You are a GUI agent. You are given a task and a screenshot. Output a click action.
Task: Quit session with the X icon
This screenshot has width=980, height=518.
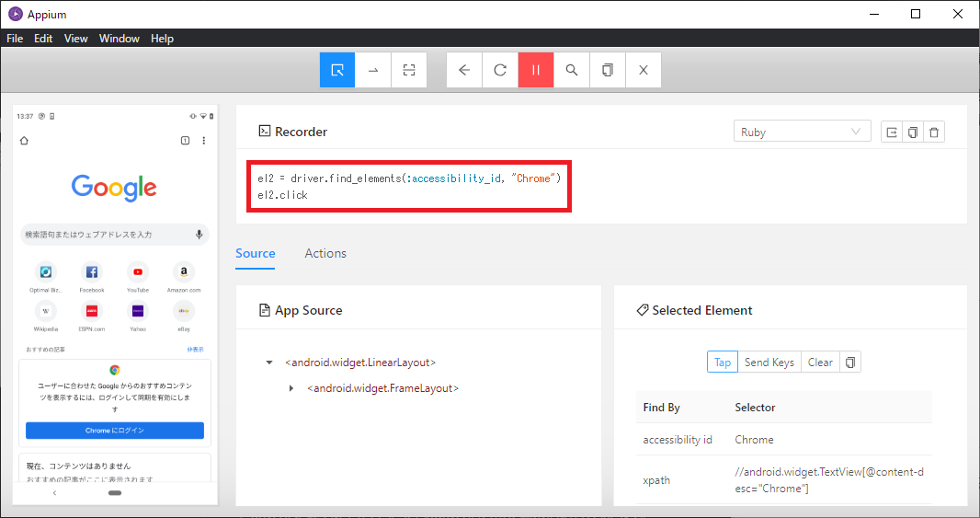click(644, 70)
